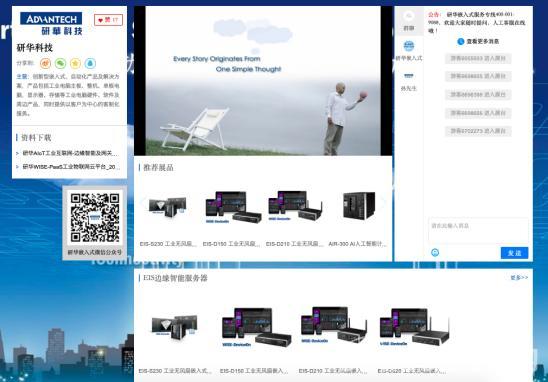Click the first visitor entered-booth message
Viewport: 548px width, 382px height.
tap(478, 58)
